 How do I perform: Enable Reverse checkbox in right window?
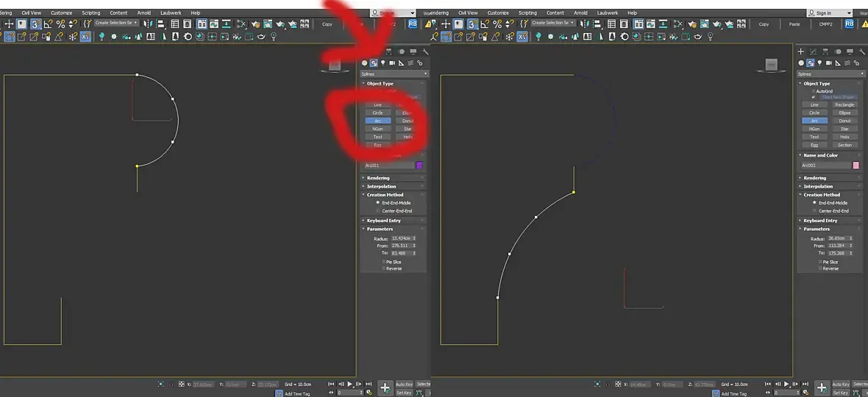pyautogui.click(x=820, y=269)
